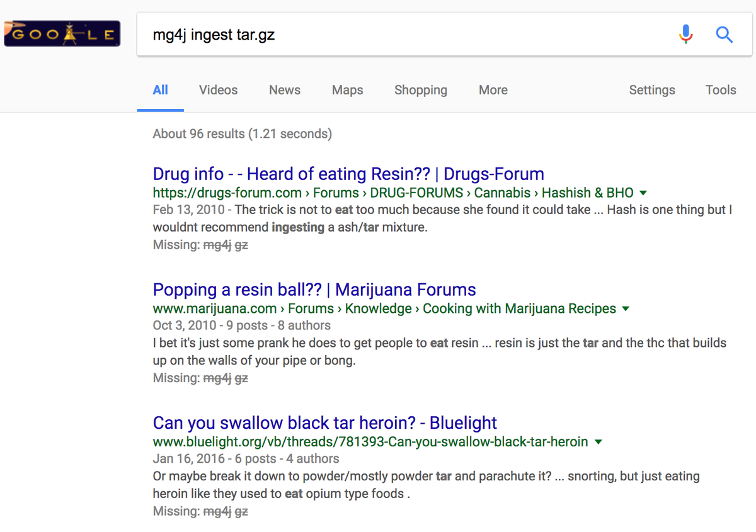Expand the arrow beside the drugs-forum.com URL
Image resolution: width=756 pixels, height=532 pixels.
[643, 193]
